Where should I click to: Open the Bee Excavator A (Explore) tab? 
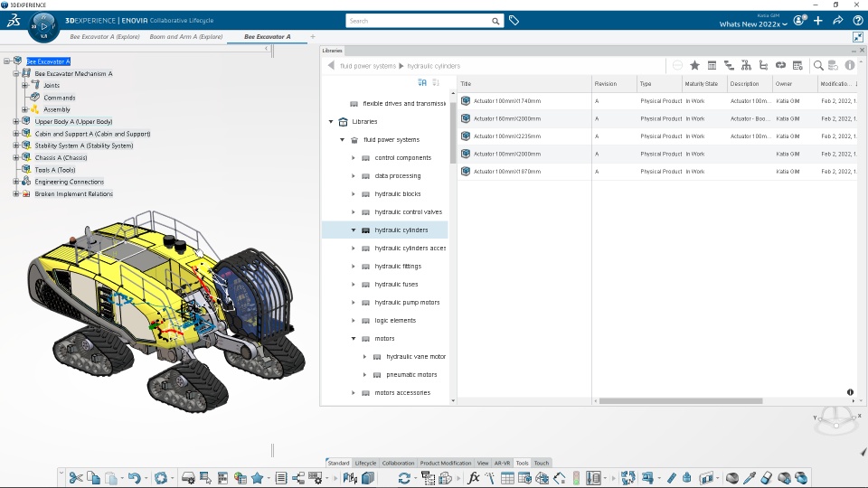(105, 36)
